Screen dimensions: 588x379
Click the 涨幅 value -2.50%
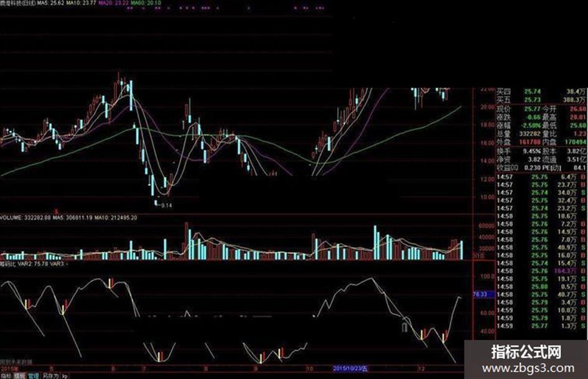tap(531, 125)
